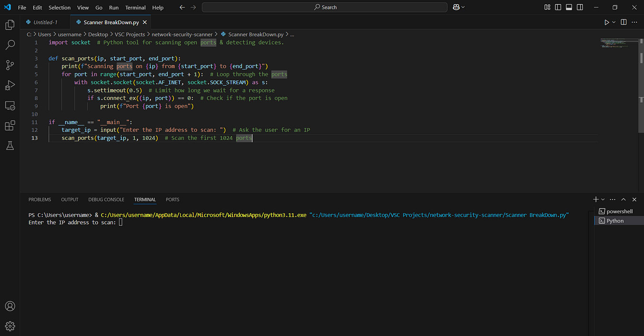Image resolution: width=644 pixels, height=336 pixels.
Task: Open the Search view in activity bar
Action: tap(10, 45)
